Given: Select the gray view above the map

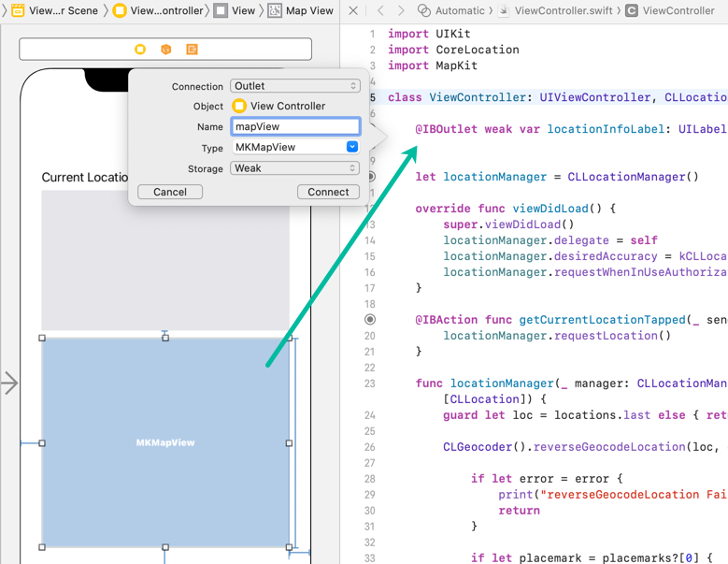Looking at the screenshot, I should (x=165, y=260).
